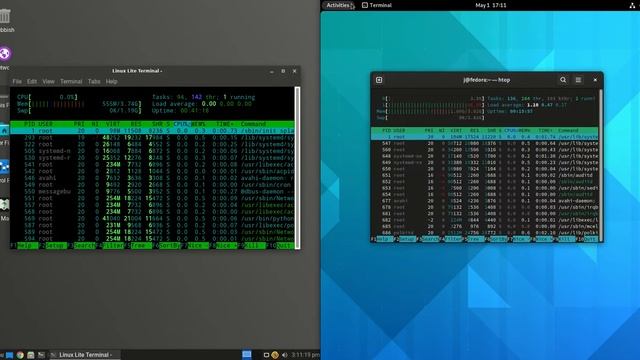This screenshot has width=640, height=360.
Task: Open the workspace switcher in Linux Lite panel
Action: pyautogui.click(x=247, y=355)
